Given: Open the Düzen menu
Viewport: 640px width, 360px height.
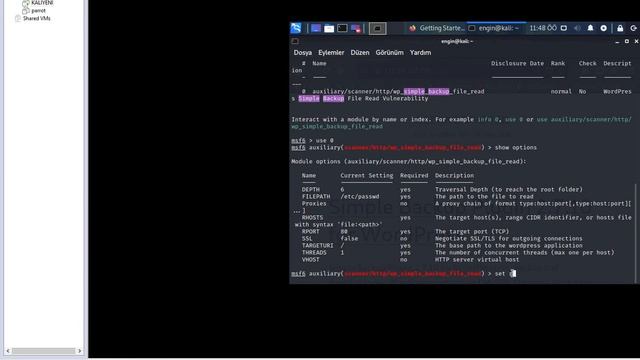Looking at the screenshot, I should click(360, 53).
